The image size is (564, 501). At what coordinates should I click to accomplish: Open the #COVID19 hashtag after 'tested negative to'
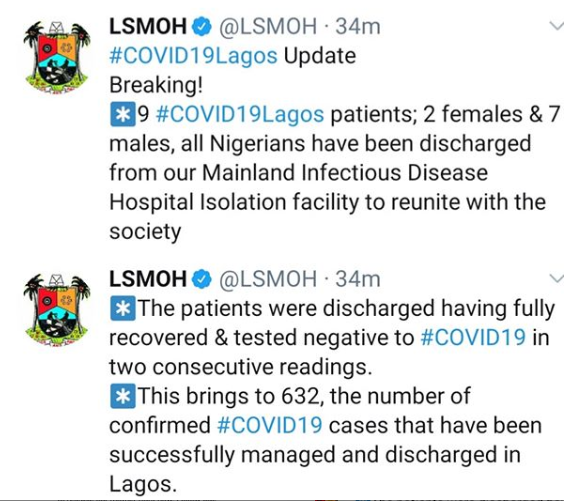point(473,338)
